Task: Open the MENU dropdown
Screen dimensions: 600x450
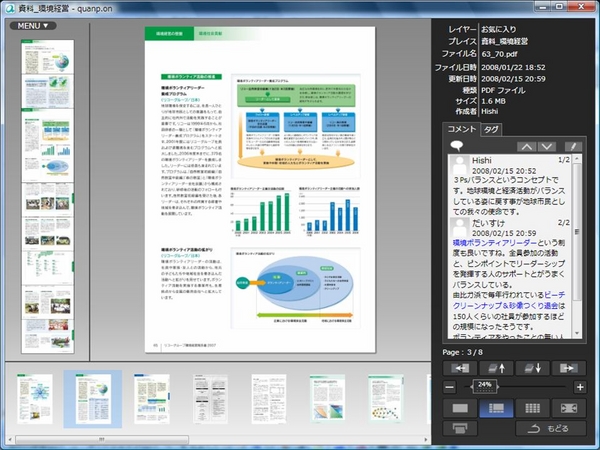Action: coord(35,25)
